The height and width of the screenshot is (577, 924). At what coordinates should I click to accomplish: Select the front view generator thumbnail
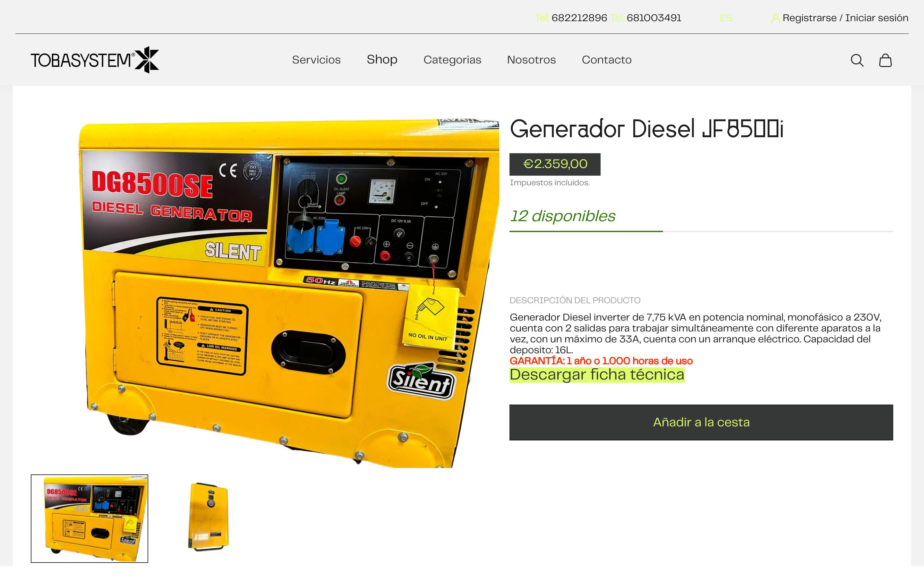[x=89, y=518]
